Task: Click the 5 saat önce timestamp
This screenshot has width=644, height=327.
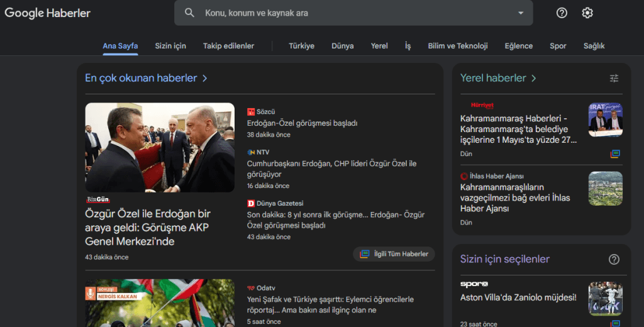Action: tap(264, 322)
